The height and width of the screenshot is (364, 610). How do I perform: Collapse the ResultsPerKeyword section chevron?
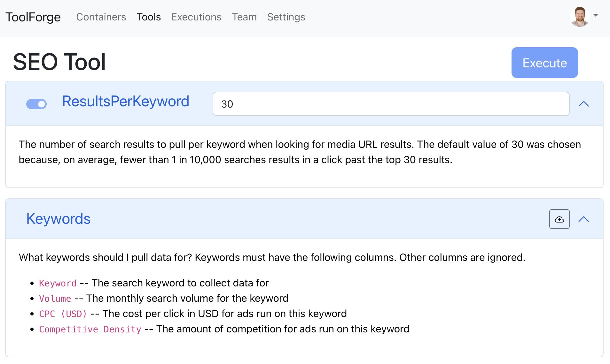pyautogui.click(x=583, y=104)
